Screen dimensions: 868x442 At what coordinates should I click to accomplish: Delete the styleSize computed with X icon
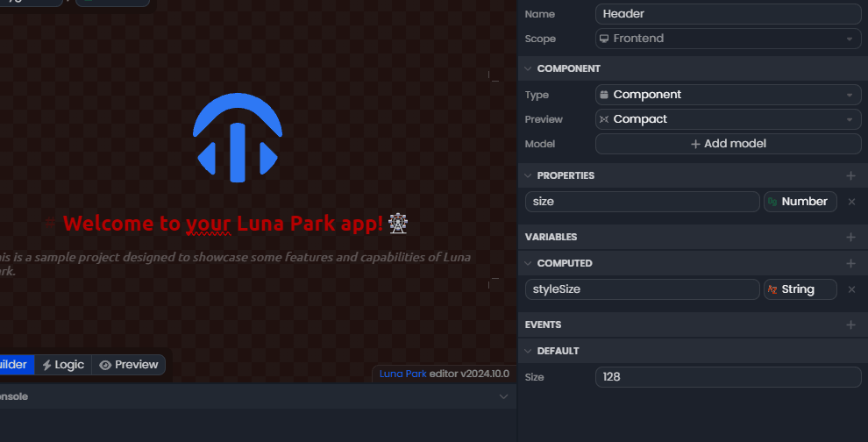(851, 289)
